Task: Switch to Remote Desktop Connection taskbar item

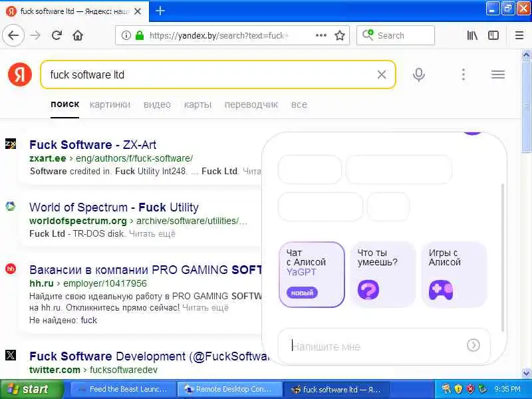Action: 229,389
